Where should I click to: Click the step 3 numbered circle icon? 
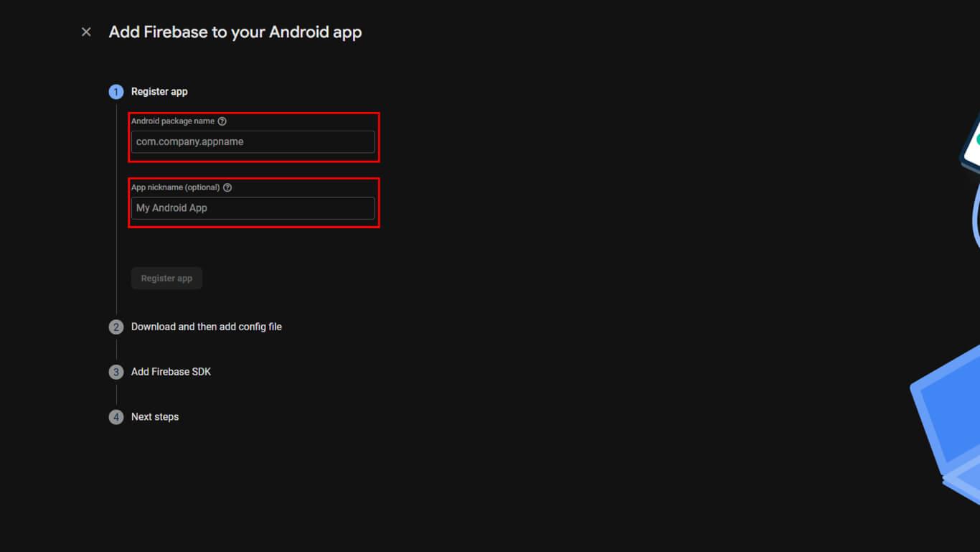(116, 372)
